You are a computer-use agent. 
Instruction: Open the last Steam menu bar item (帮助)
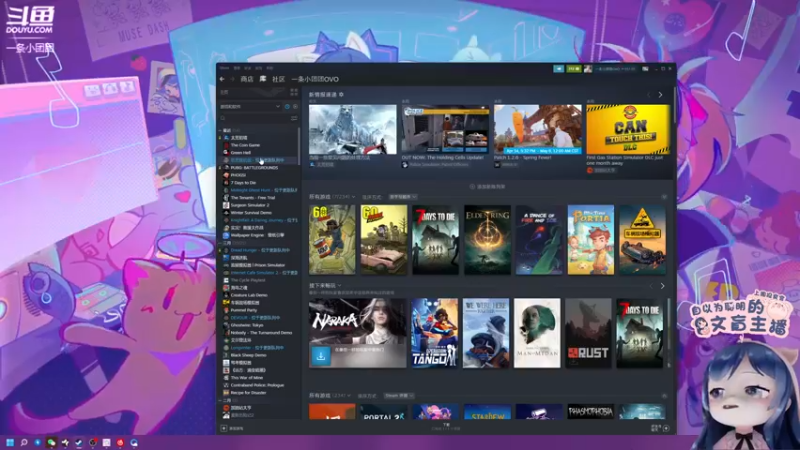(x=270, y=68)
